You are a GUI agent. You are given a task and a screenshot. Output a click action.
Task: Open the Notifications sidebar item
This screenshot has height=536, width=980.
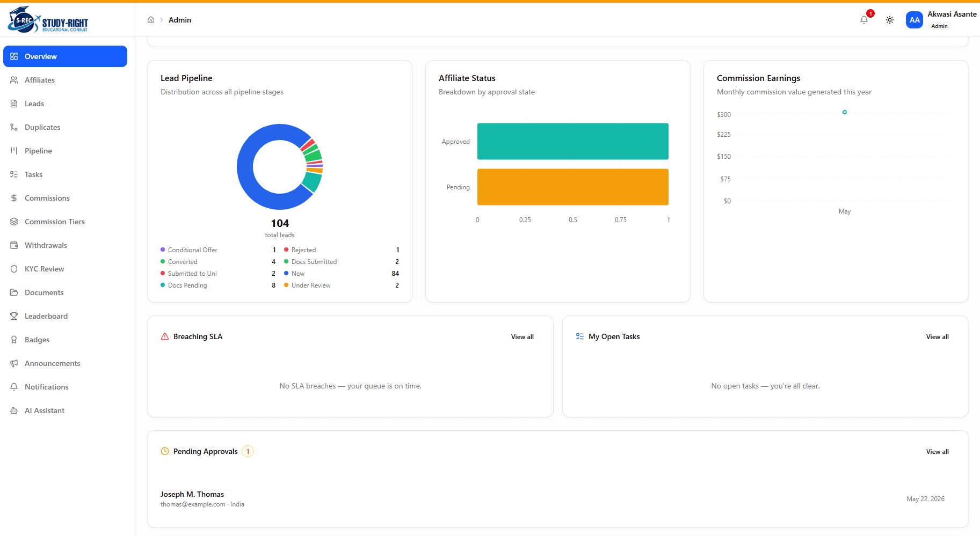[65, 387]
